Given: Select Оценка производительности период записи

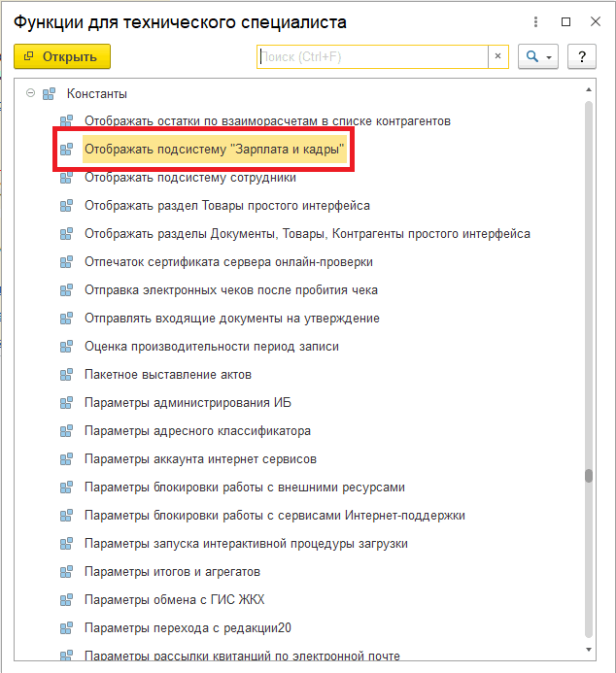Looking at the screenshot, I should [212, 347].
